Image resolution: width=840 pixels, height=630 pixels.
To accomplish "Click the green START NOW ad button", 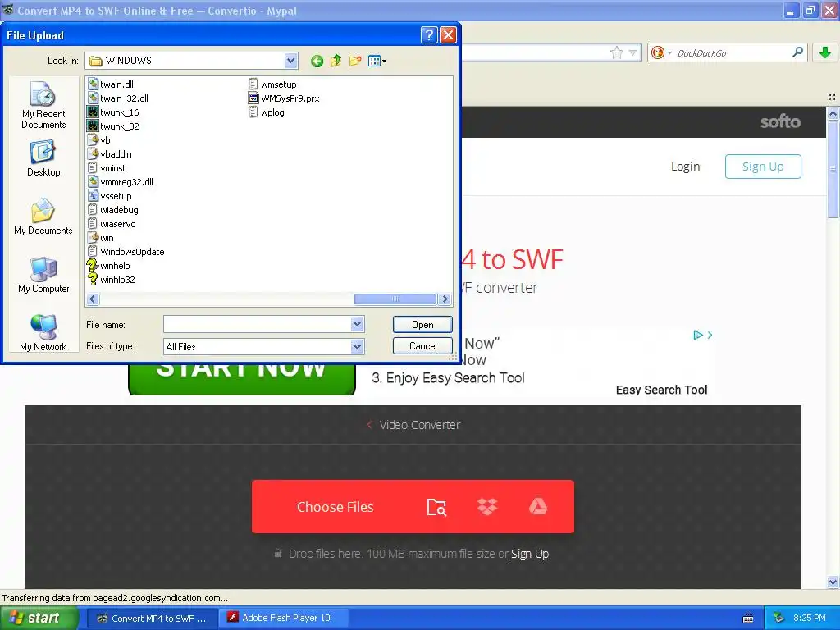I will click(242, 378).
